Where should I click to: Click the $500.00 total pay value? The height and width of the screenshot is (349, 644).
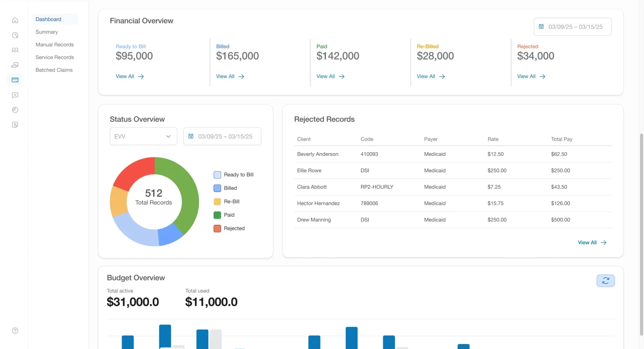pos(560,220)
